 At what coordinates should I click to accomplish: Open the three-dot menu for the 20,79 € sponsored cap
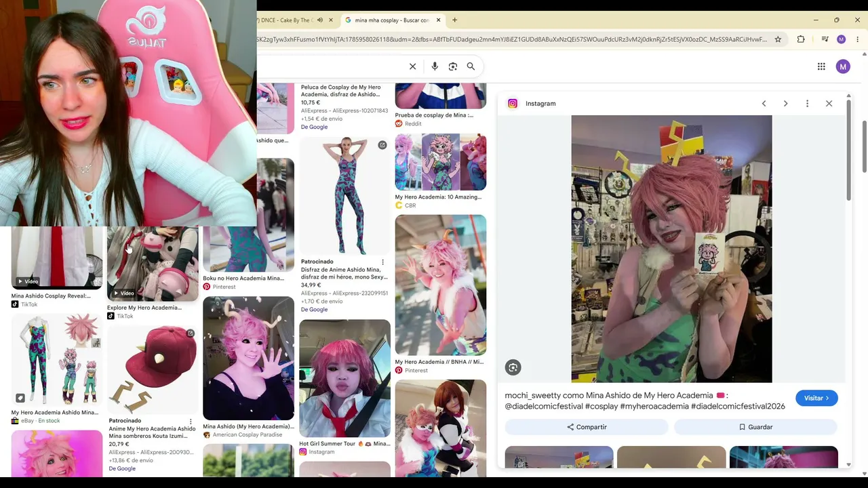point(191,422)
